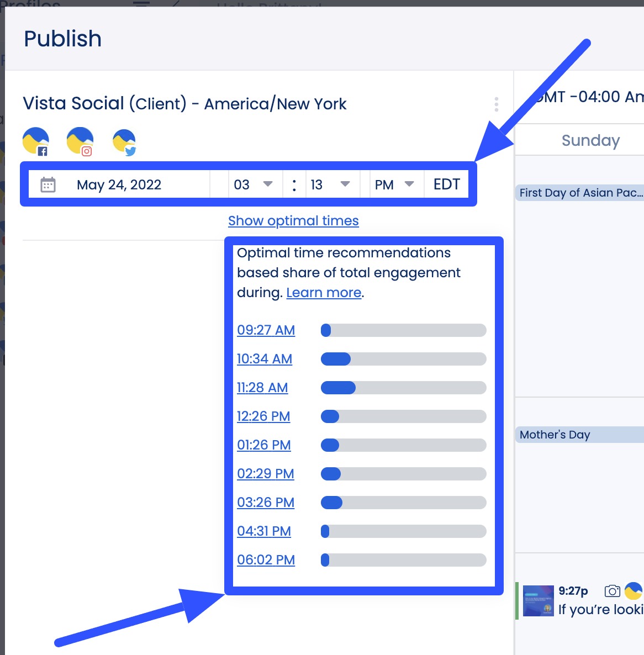This screenshot has height=655, width=644.
Task: Click the EDT timezone label
Action: [446, 184]
